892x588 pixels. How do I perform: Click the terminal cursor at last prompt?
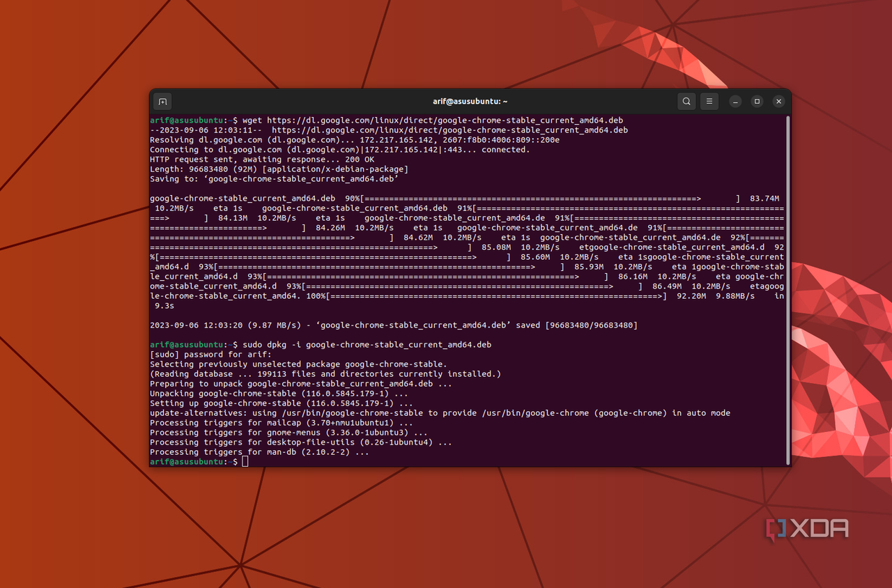pos(245,462)
